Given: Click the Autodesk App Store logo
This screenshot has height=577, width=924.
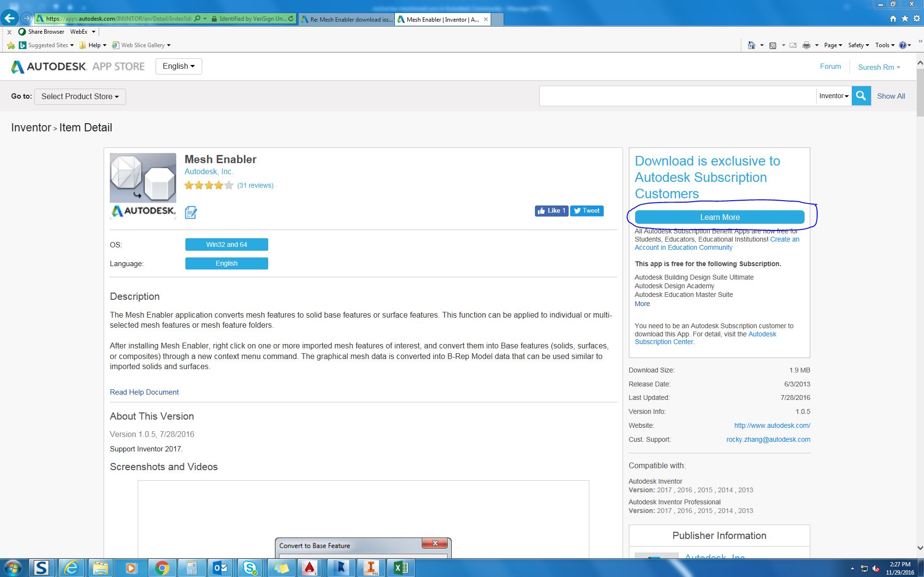Looking at the screenshot, I should (x=78, y=66).
